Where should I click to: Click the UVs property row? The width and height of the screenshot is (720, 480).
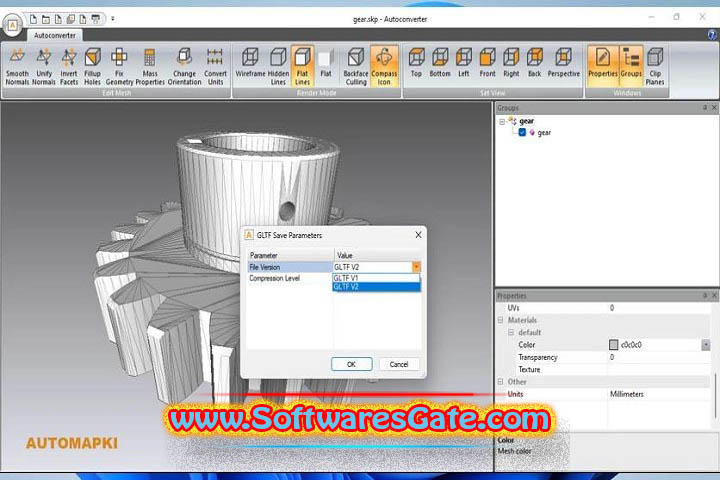(604, 308)
